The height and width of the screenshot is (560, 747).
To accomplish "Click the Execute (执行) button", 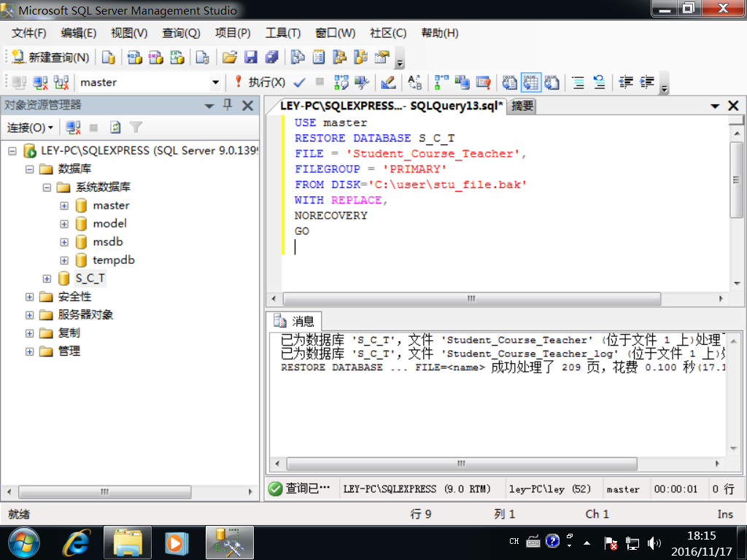I will 260,82.
